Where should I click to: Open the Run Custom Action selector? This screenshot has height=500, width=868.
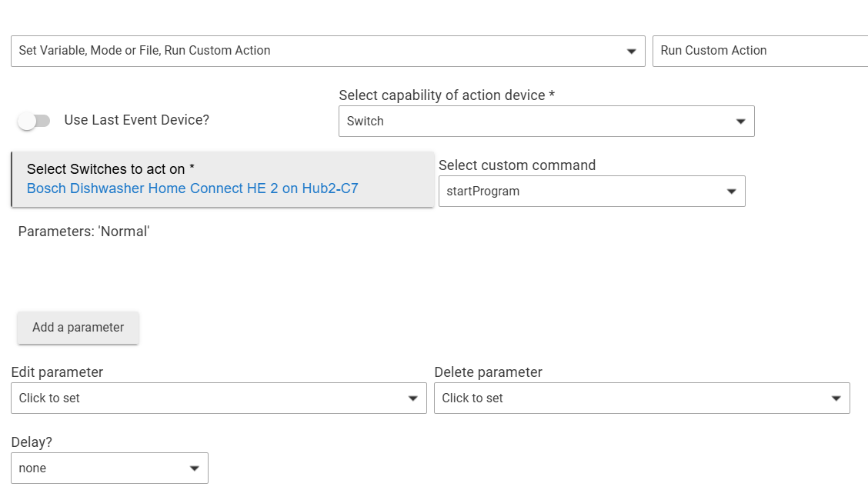click(x=758, y=51)
